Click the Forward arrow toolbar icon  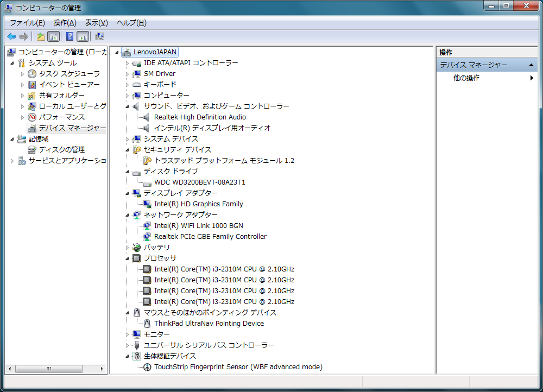(24, 36)
